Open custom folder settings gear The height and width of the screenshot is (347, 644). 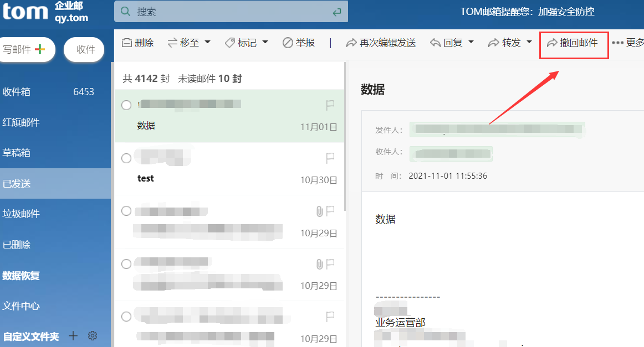[93, 336]
